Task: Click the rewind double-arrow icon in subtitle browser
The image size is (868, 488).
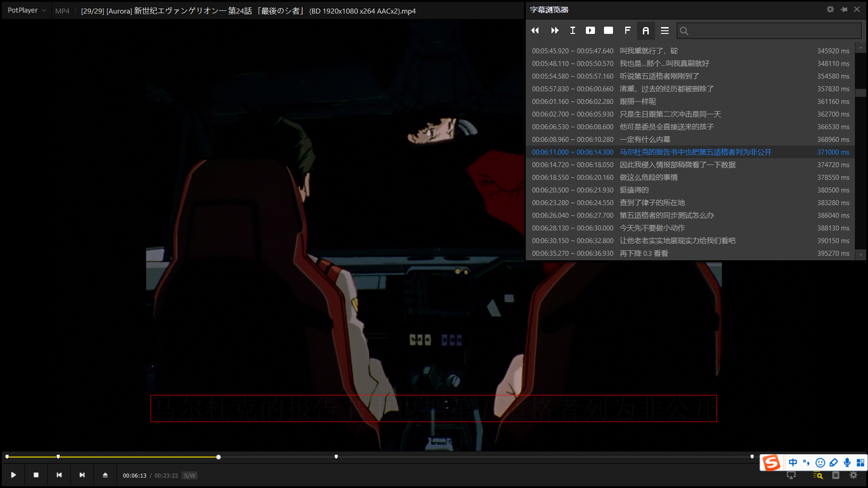Action: tap(535, 30)
